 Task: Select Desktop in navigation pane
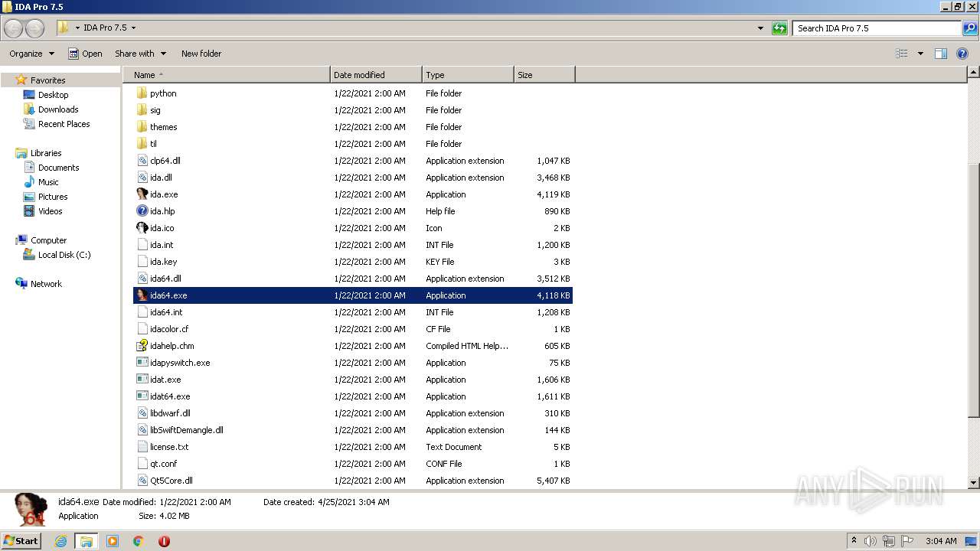coord(53,95)
